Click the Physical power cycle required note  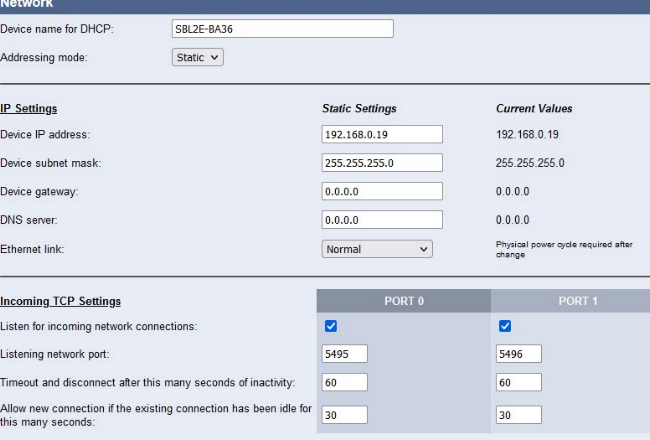(564, 249)
